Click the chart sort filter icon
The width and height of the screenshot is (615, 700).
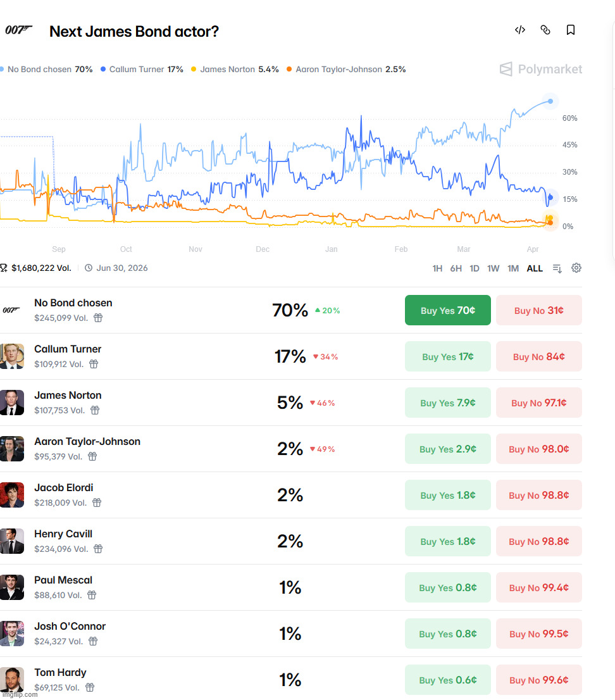tap(557, 268)
